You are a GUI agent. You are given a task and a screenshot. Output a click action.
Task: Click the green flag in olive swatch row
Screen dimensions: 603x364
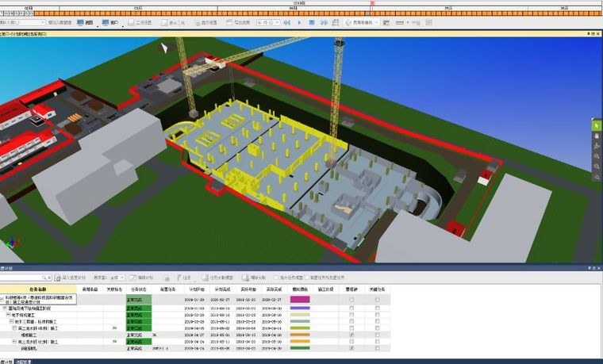tap(114, 328)
